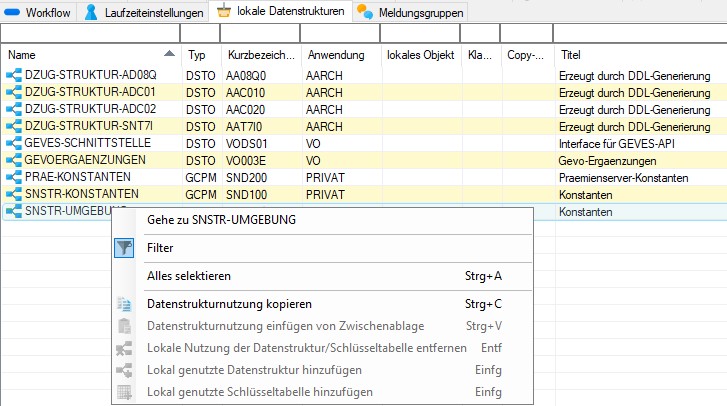Select Alles selektieren menu entry
Viewport: 727px width, 406px height.
point(192,276)
